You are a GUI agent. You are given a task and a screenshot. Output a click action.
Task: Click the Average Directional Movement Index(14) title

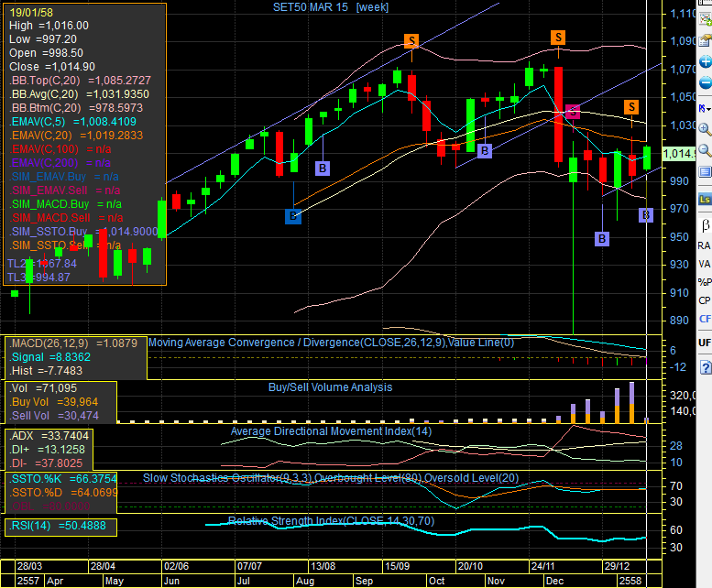[331, 431]
